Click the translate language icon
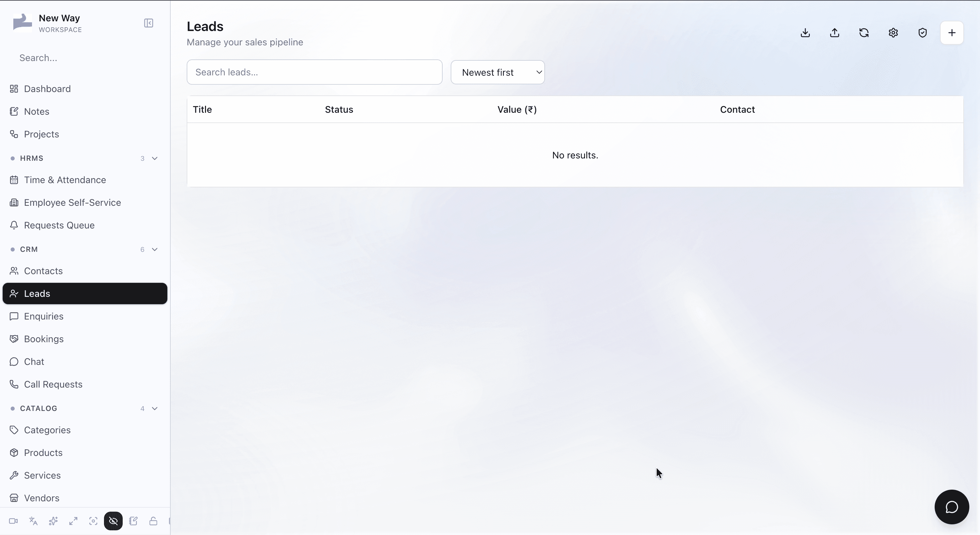Screen dimensions: 980x535 33,521
